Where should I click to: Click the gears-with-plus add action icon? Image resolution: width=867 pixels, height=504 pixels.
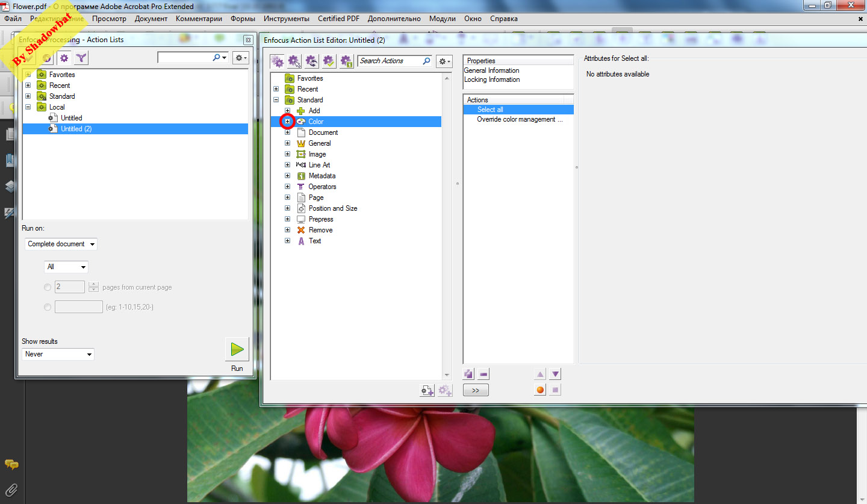click(x=445, y=391)
